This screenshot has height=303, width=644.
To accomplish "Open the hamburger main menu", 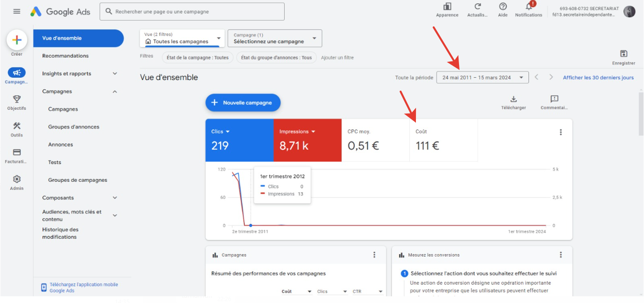I will coord(17,12).
